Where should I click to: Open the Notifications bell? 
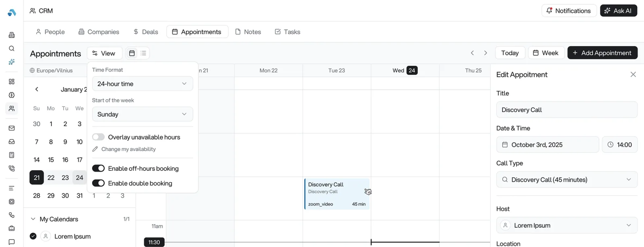click(x=569, y=10)
